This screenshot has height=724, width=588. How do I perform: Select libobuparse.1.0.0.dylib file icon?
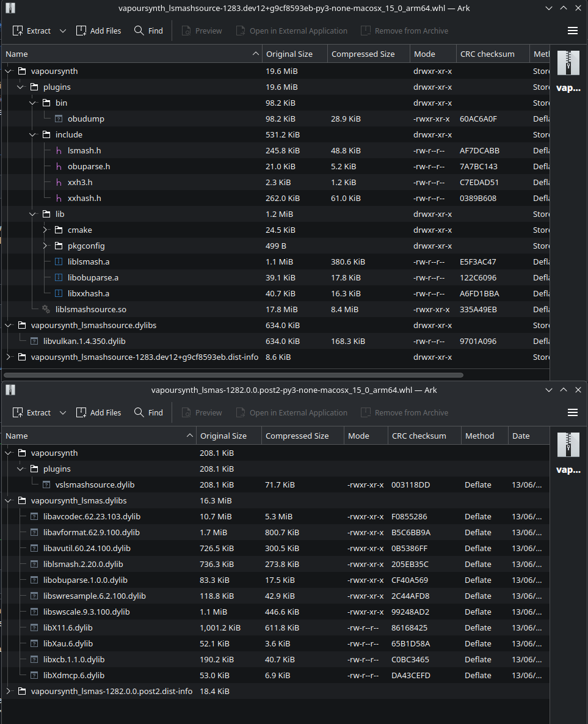[34, 580]
